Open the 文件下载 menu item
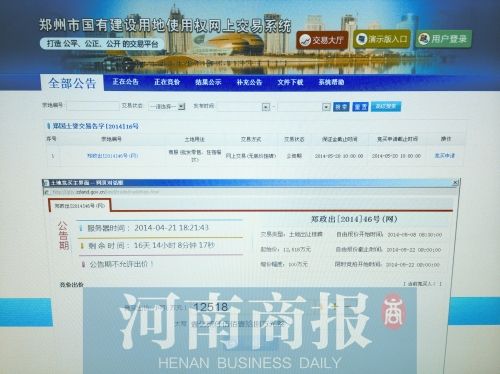 coord(290,82)
